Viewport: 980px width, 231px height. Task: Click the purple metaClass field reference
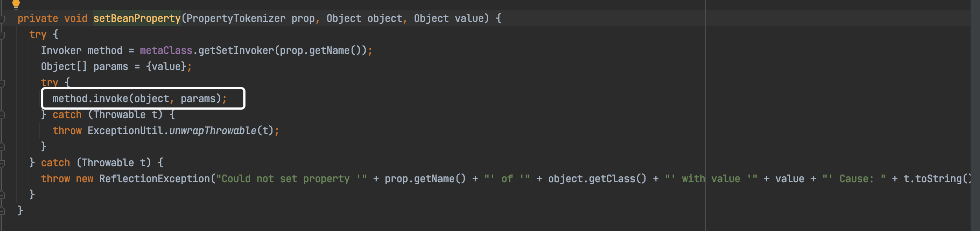(x=166, y=50)
